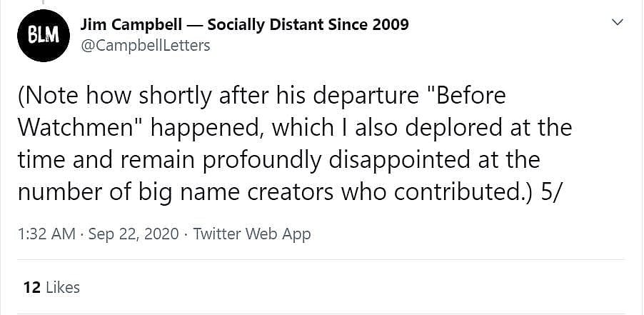View the 12 Likes list
Viewport: 644px width, 315px height.
coord(51,287)
